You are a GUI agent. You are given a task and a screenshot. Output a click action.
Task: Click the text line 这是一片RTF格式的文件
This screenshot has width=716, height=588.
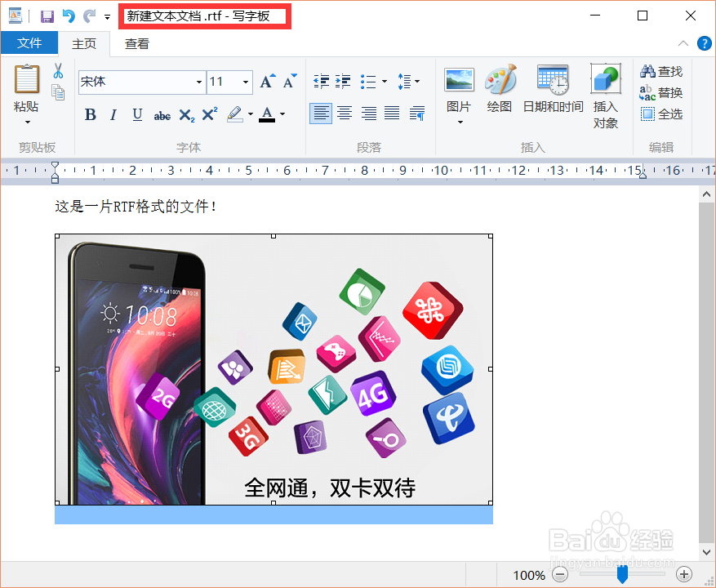click(136, 207)
